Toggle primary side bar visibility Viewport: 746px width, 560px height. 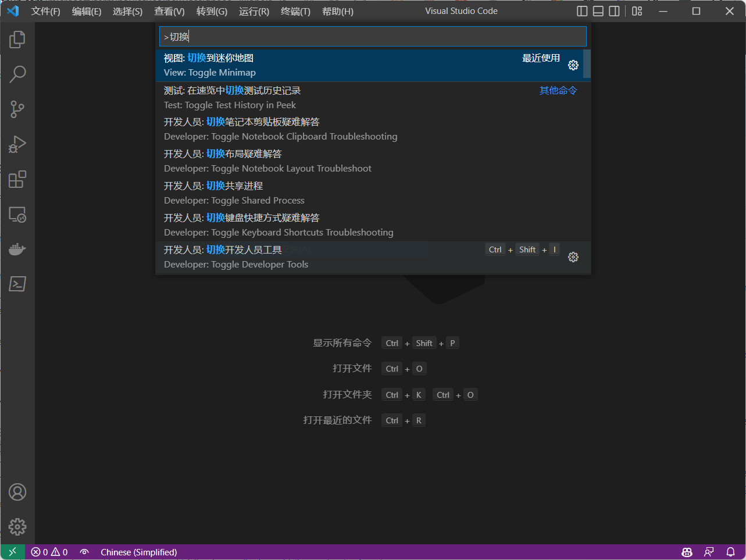582,11
